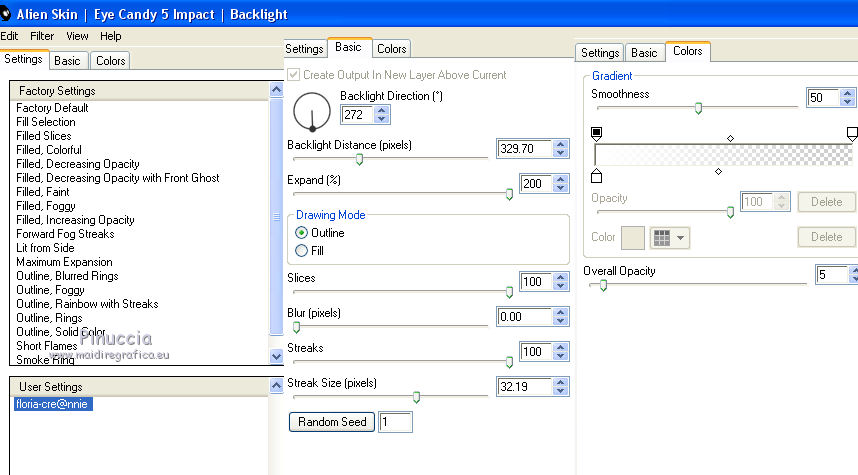The height and width of the screenshot is (475, 858).
Task: Click the Random Seed number field
Action: 395,422
